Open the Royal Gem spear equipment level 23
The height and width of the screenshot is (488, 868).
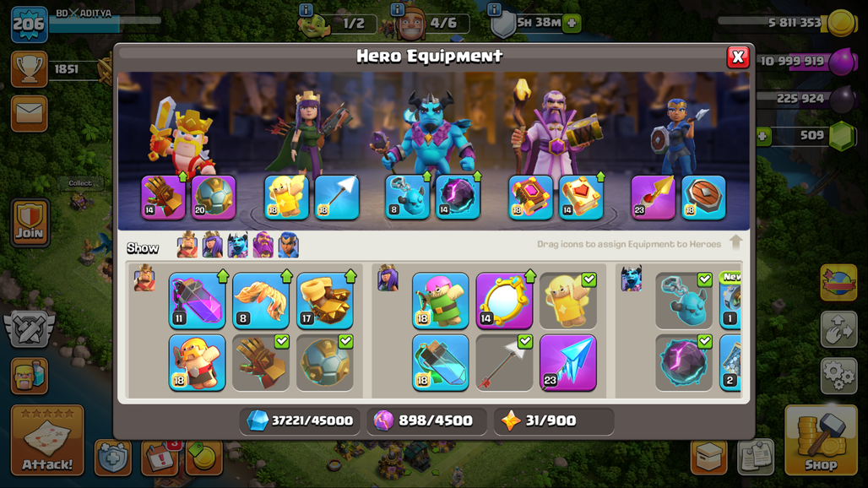(654, 197)
